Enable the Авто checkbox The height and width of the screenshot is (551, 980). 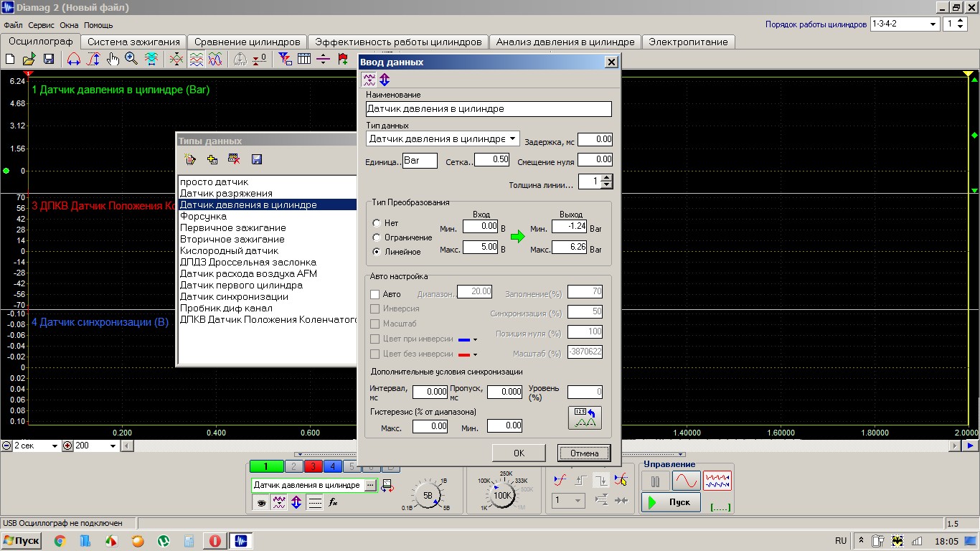374,294
